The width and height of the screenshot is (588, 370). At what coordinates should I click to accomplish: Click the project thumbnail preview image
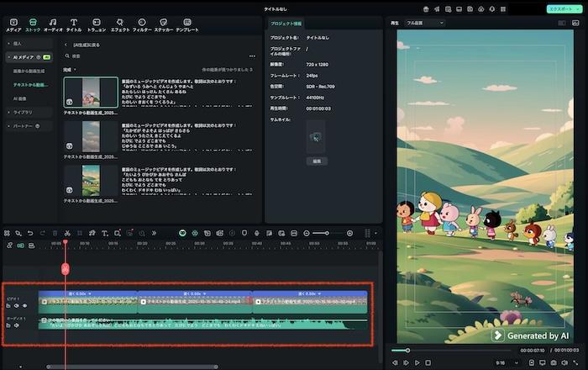[315, 137]
